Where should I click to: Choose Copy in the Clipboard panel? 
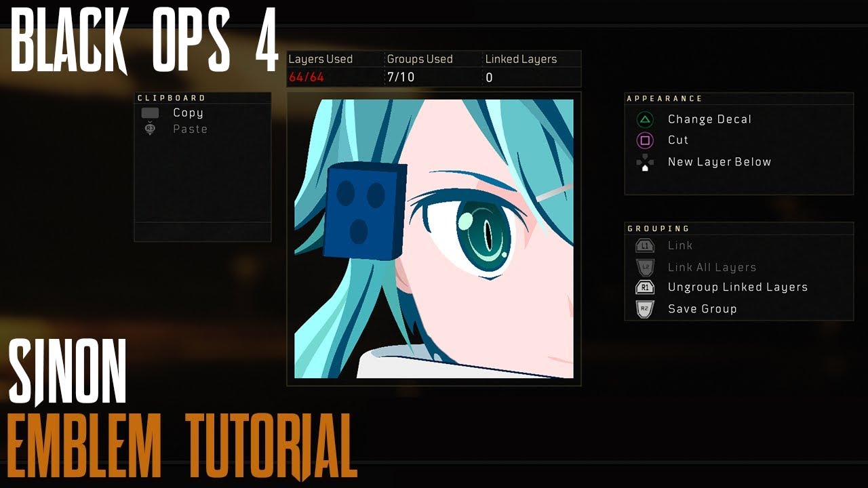tap(188, 113)
